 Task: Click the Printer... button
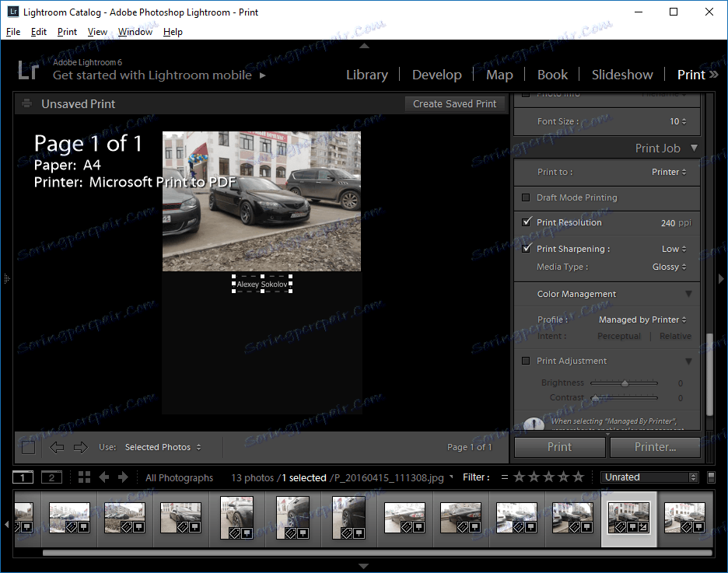655,447
